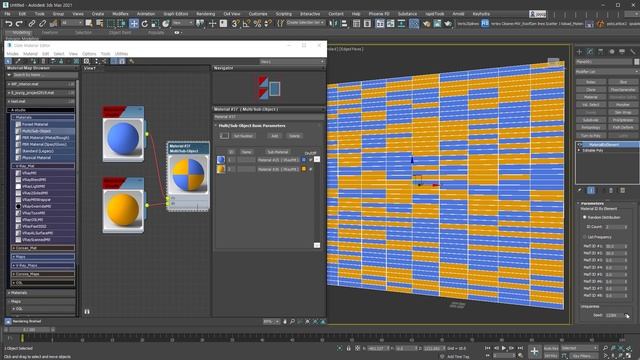This screenshot has height=360, width=640.
Task: Click the Add button in Multi/Sub-Object parameters
Action: [274, 136]
